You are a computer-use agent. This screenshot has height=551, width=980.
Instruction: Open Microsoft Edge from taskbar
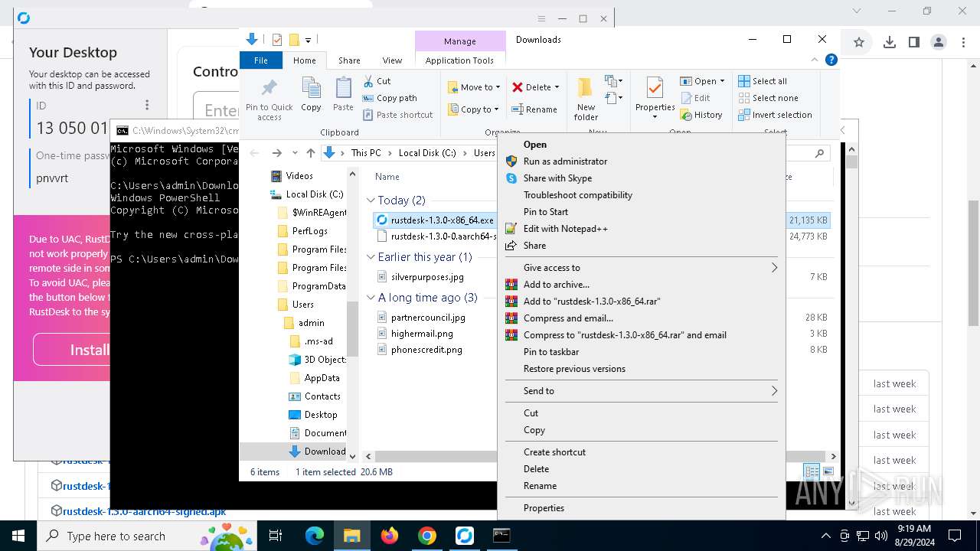[315, 536]
